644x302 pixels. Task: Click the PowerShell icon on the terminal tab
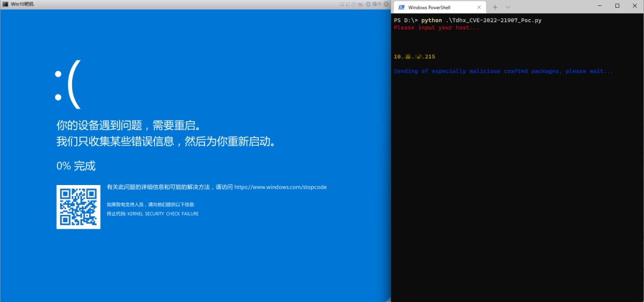point(401,7)
